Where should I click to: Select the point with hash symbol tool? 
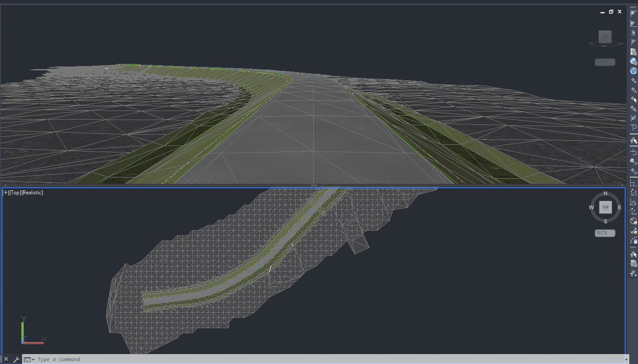pos(634,80)
